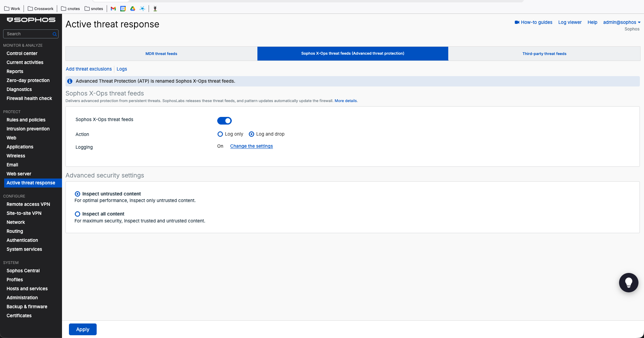644x338 pixels.
Task: Select the Log only radio option
Action: [220, 134]
